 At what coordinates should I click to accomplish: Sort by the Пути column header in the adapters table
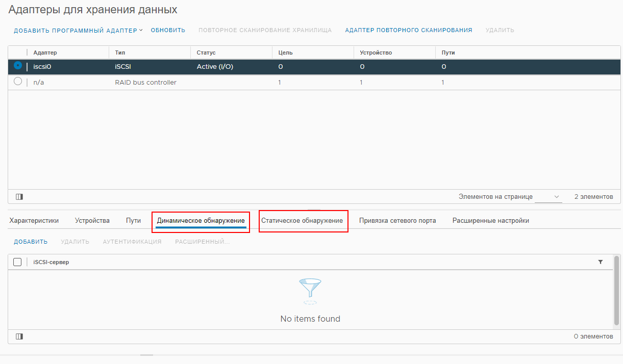click(x=448, y=53)
